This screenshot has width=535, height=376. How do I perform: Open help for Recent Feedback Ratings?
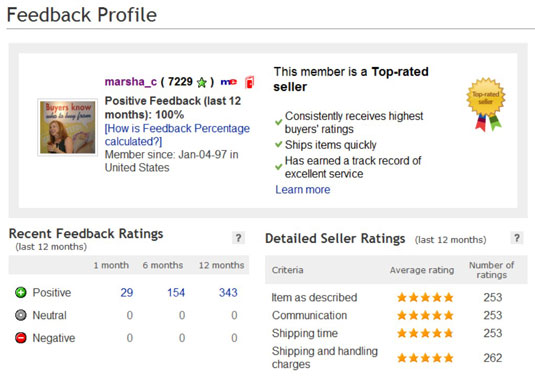[x=238, y=238]
